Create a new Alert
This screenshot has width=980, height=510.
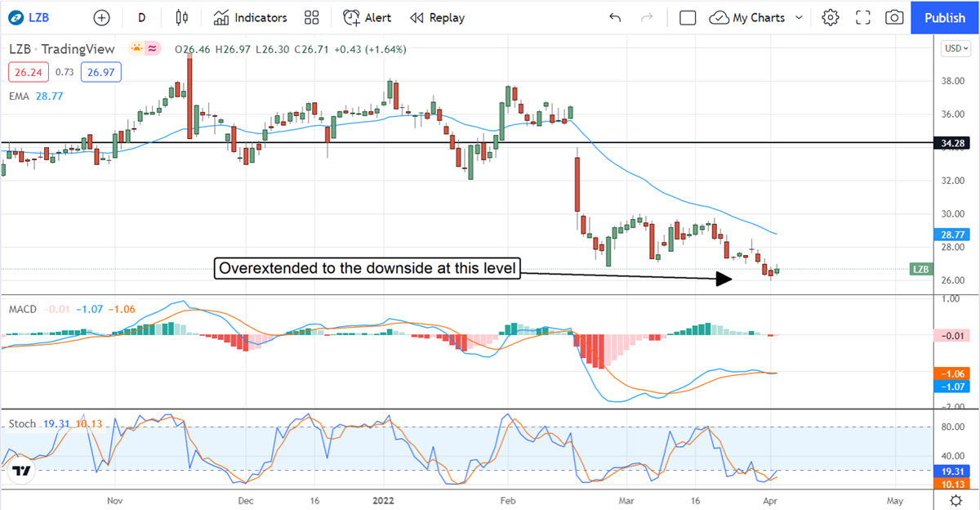[x=367, y=17]
